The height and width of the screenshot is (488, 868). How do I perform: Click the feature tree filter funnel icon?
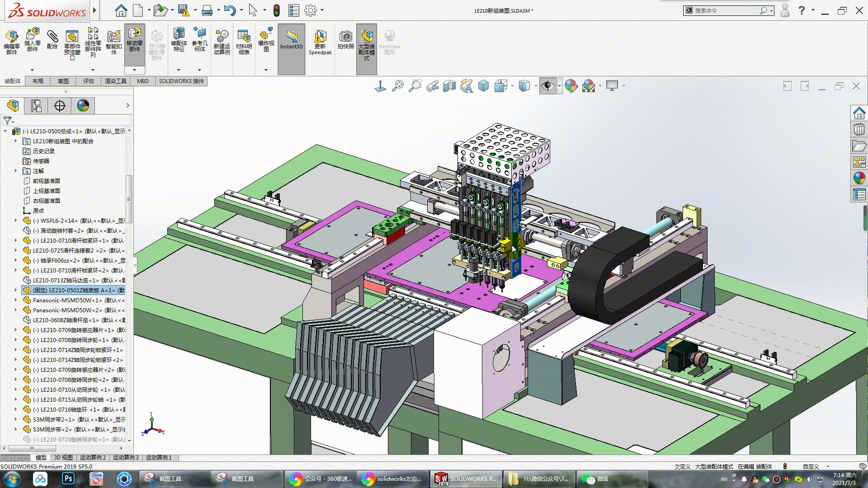[7, 121]
